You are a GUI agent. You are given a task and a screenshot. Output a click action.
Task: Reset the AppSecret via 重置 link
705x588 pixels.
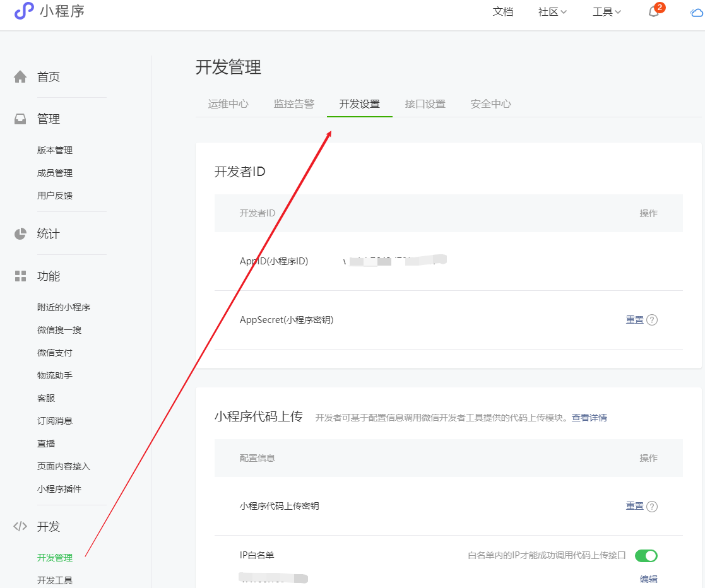point(635,320)
